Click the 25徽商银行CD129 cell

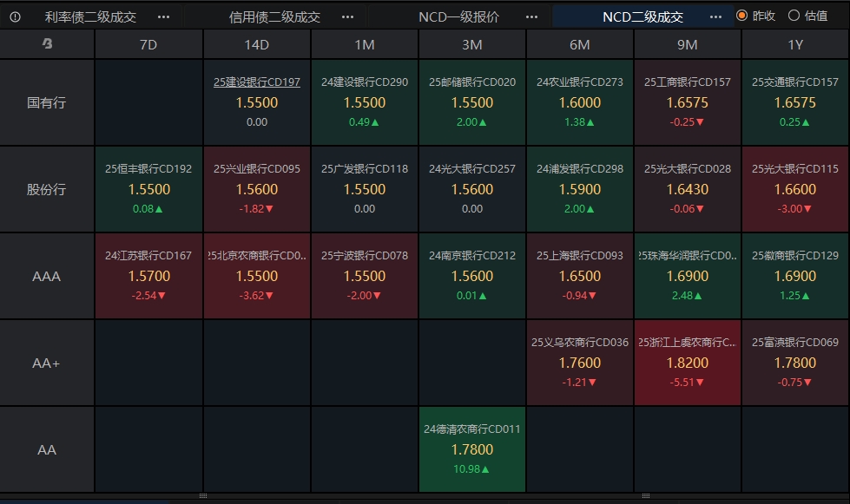click(795, 276)
